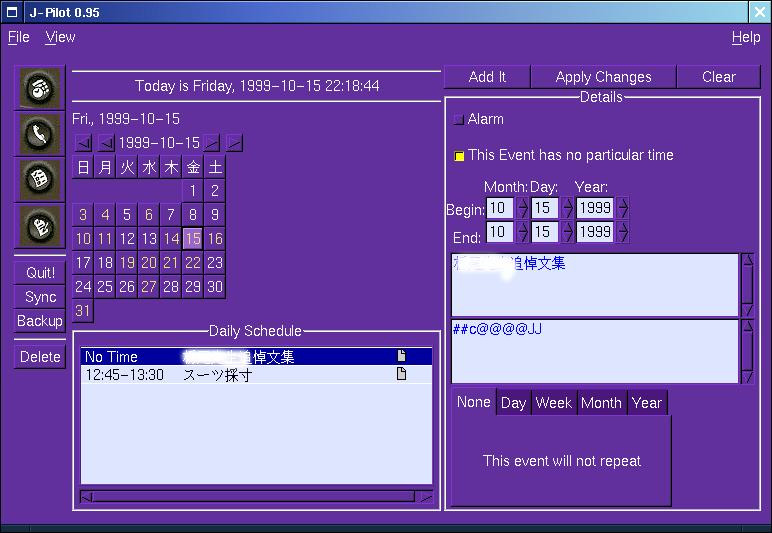Click the note icon on No Time row
The height and width of the screenshot is (533, 772).
pyautogui.click(x=401, y=356)
